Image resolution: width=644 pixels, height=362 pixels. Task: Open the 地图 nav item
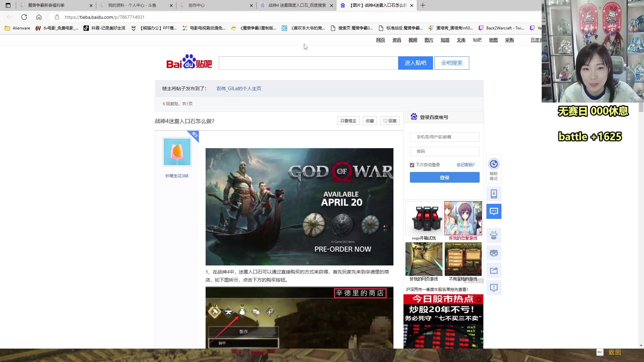(x=493, y=40)
